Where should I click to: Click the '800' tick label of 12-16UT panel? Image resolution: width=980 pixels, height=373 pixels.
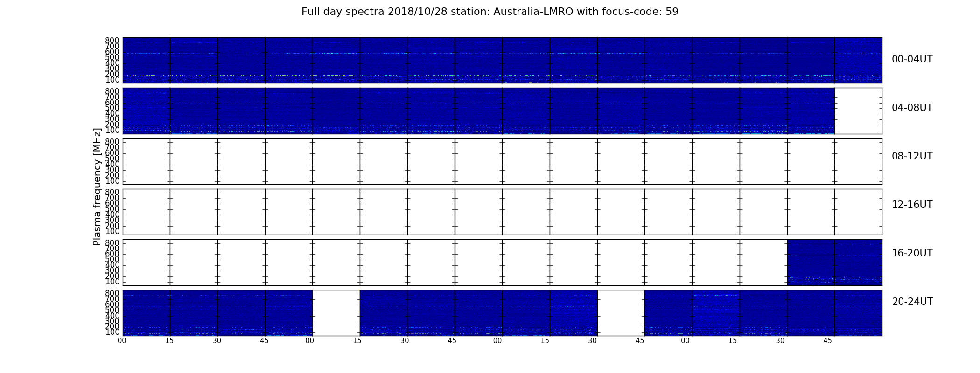point(112,192)
